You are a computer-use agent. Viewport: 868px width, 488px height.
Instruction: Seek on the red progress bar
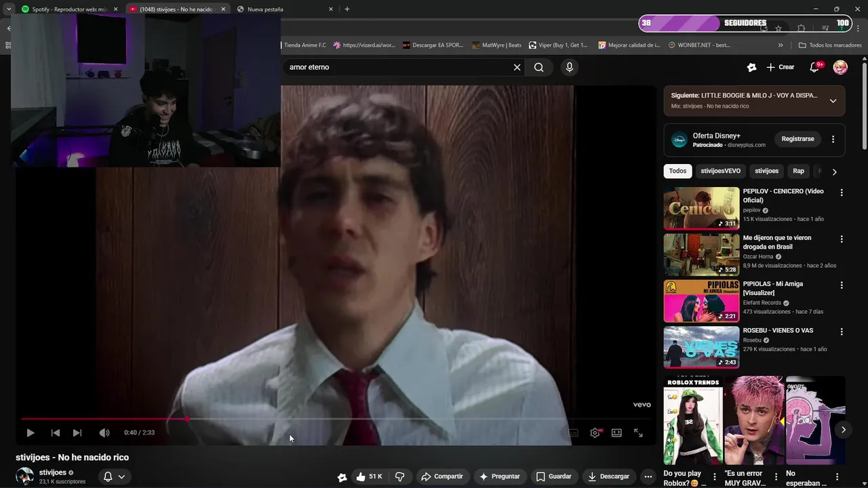coord(336,419)
